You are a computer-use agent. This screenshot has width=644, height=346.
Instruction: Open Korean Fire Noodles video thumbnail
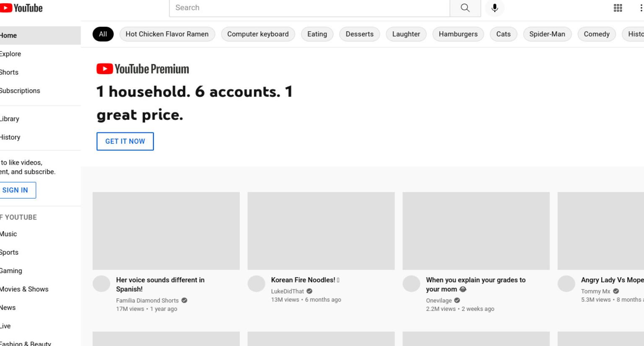pos(321,231)
